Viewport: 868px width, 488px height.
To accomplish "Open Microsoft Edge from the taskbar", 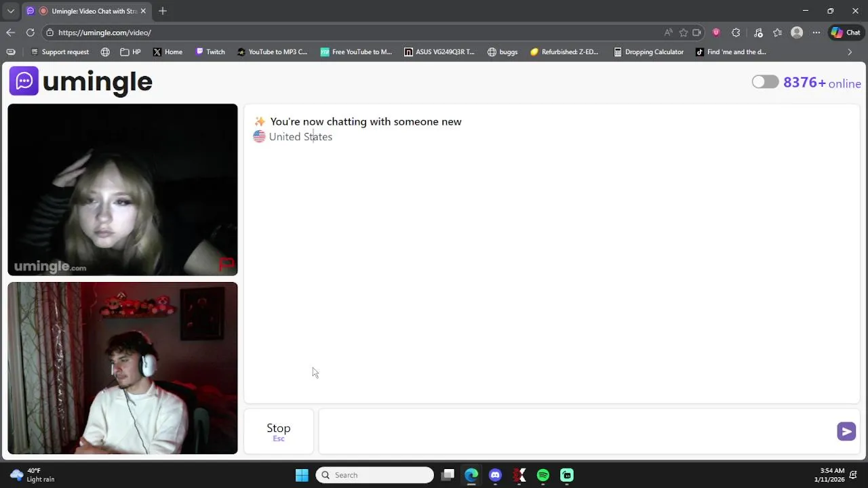I will point(471,475).
